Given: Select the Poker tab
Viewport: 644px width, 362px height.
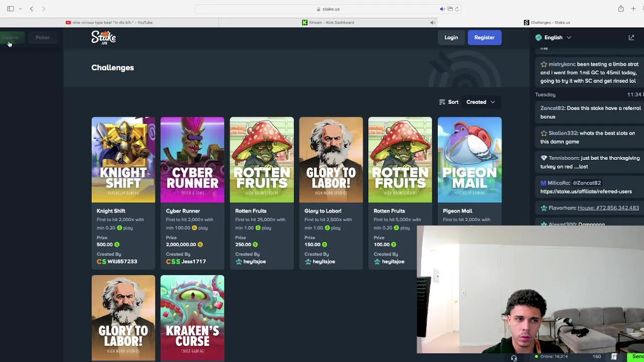Looking at the screenshot, I should (42, 37).
